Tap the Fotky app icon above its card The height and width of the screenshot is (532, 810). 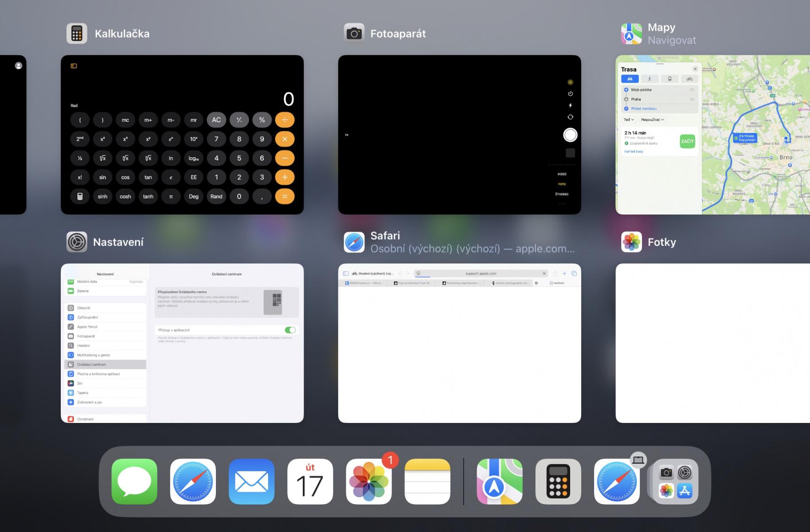click(631, 242)
